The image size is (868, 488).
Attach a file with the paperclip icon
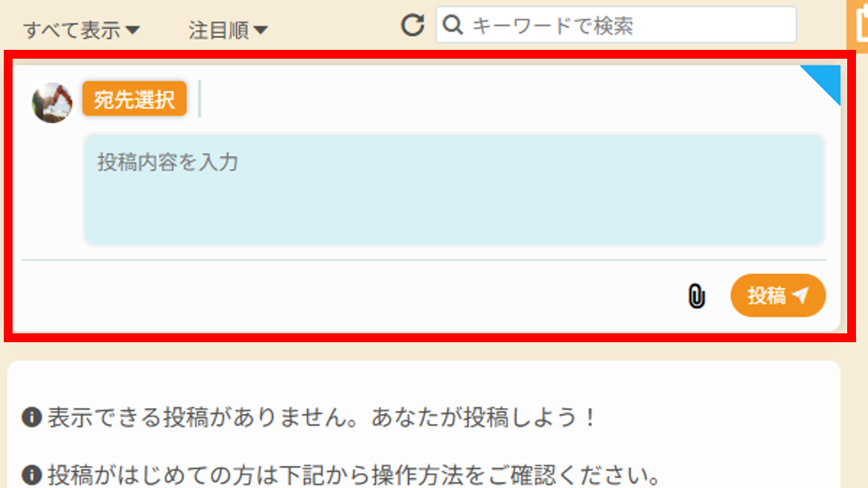click(696, 296)
